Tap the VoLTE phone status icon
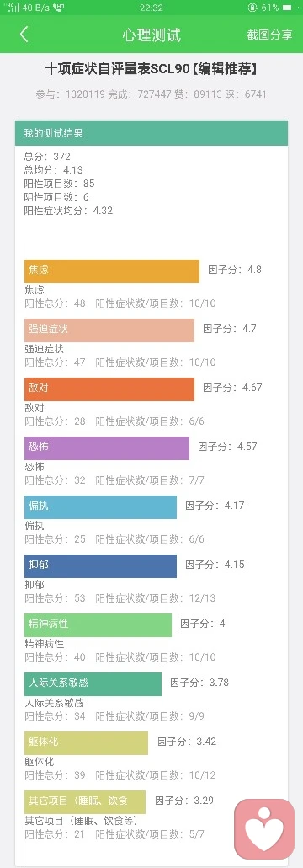This screenshot has width=303, height=868. pos(59,8)
